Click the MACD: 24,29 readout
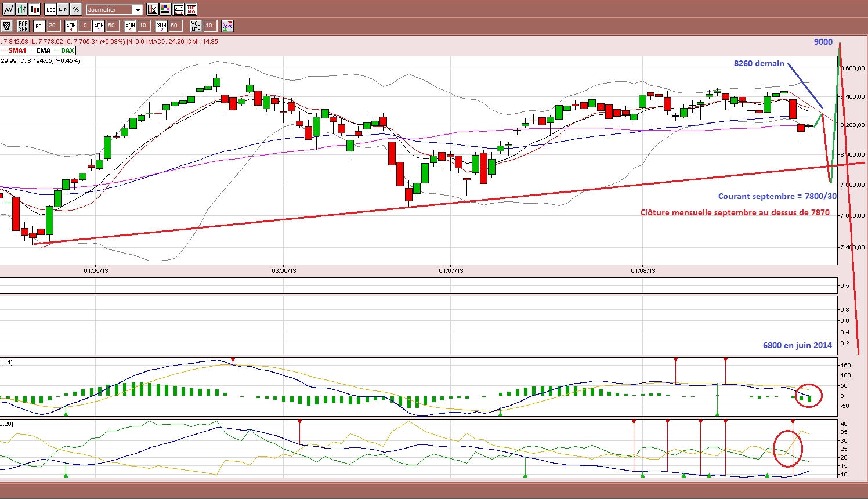The image size is (868, 499). 166,42
